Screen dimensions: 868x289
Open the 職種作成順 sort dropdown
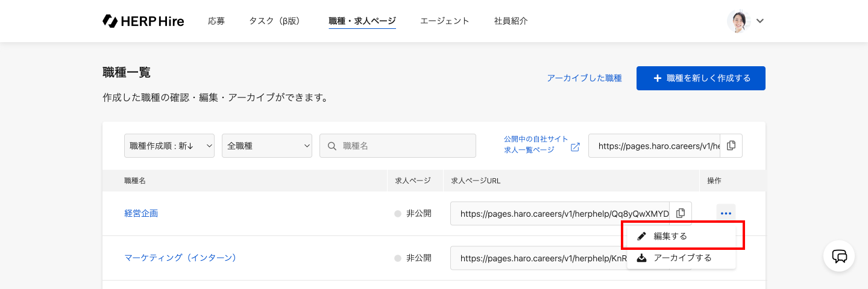[x=169, y=146]
